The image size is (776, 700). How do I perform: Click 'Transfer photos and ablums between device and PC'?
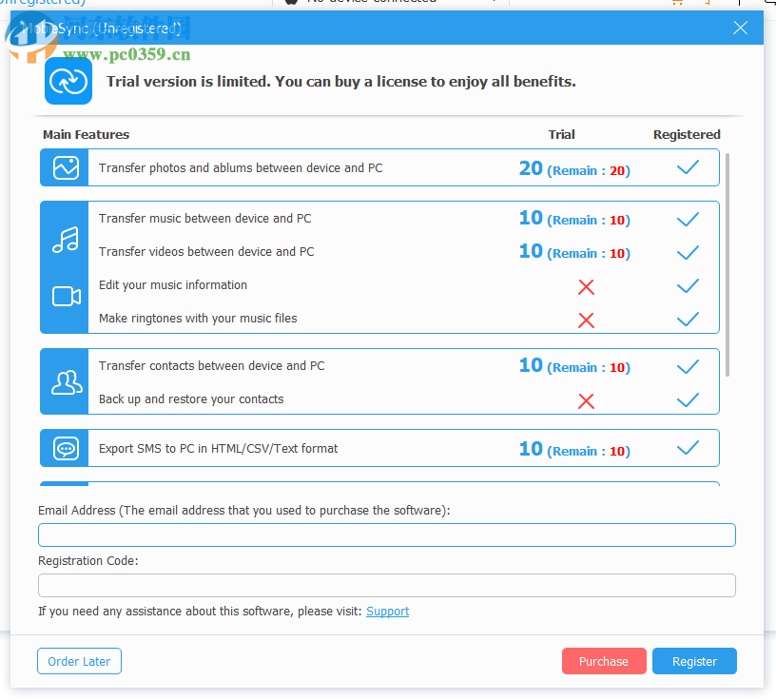pos(241,168)
